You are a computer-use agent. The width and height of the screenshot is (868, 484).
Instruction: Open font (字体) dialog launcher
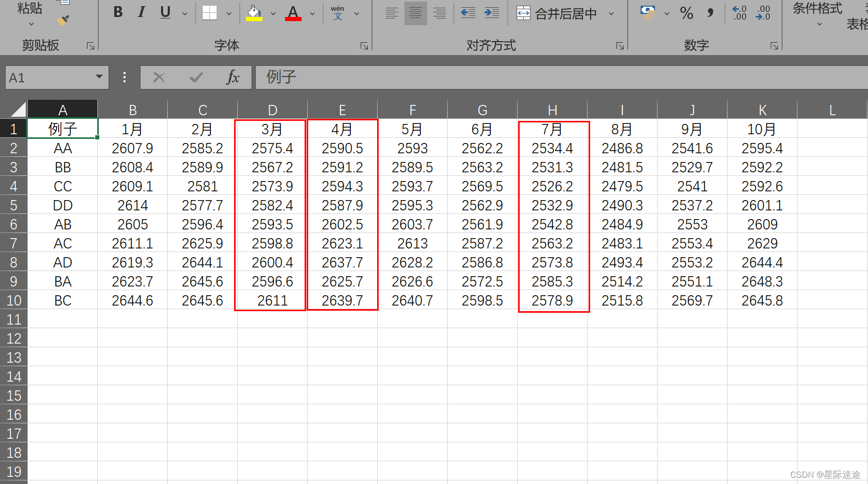click(364, 46)
